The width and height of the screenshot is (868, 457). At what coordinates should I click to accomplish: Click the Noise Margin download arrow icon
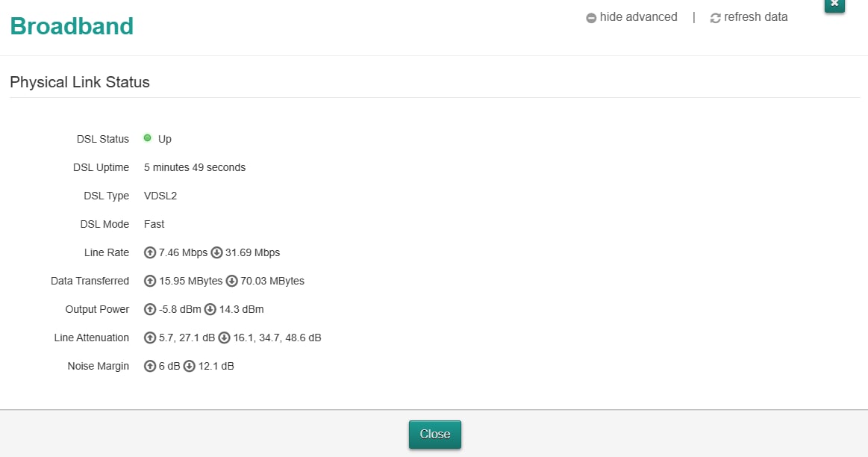[x=190, y=366]
